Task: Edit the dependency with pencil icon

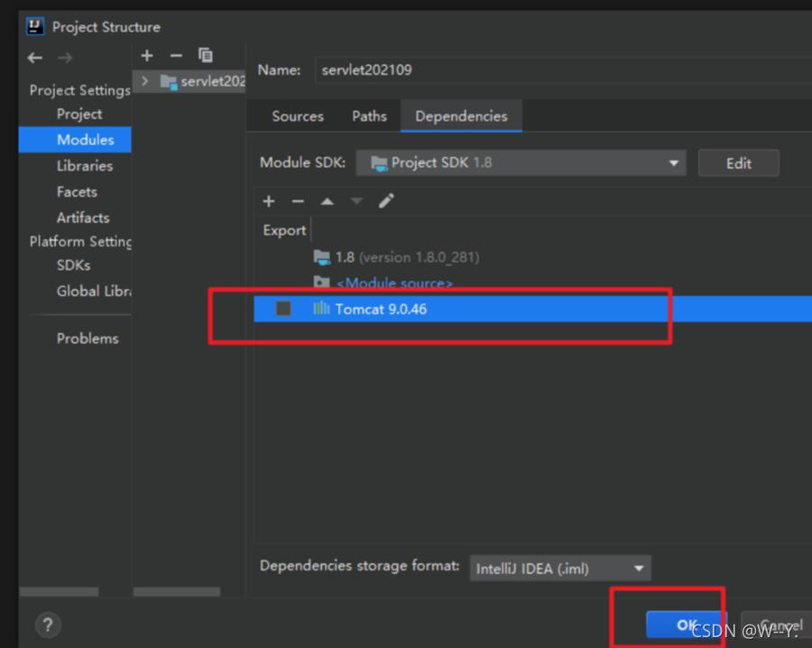Action: pyautogui.click(x=386, y=201)
